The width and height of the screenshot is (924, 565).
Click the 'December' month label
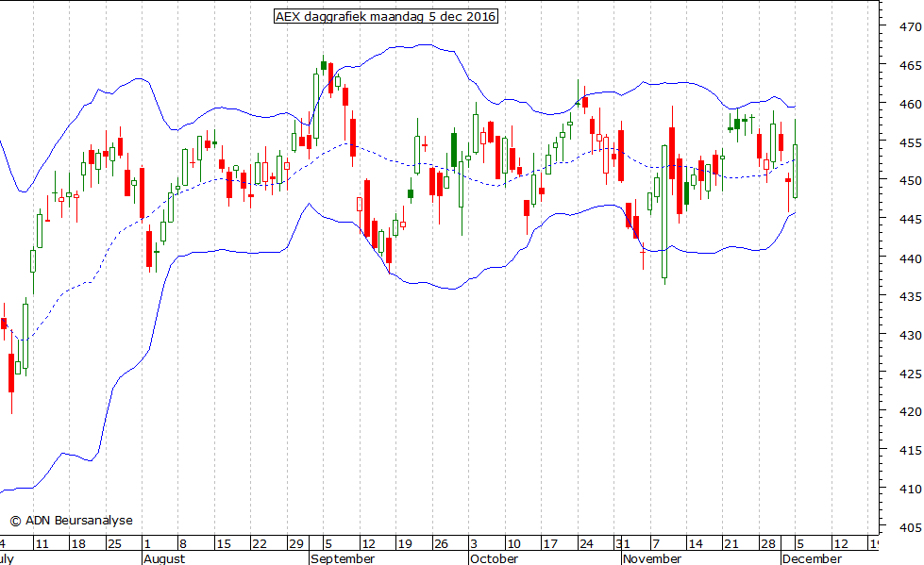tap(812, 558)
